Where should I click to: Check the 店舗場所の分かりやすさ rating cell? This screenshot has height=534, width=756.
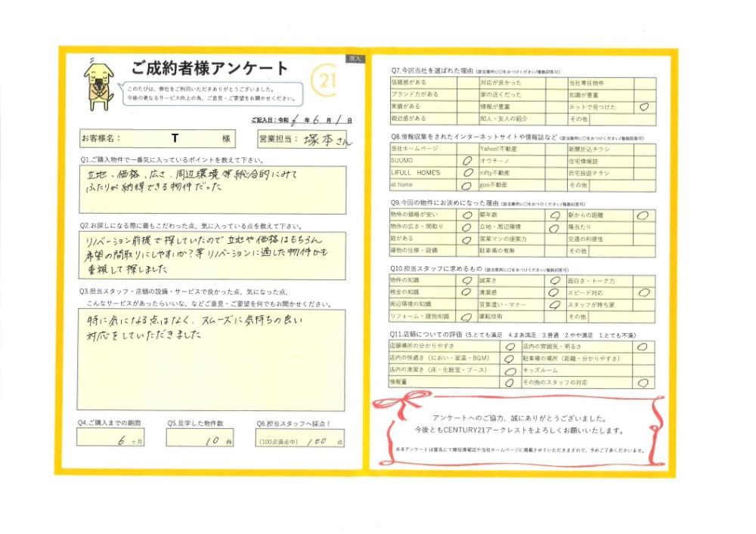coord(510,346)
